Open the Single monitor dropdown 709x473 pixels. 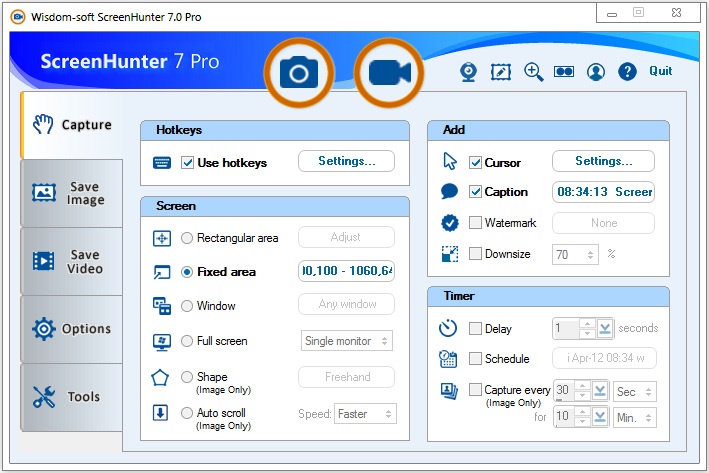point(347,341)
